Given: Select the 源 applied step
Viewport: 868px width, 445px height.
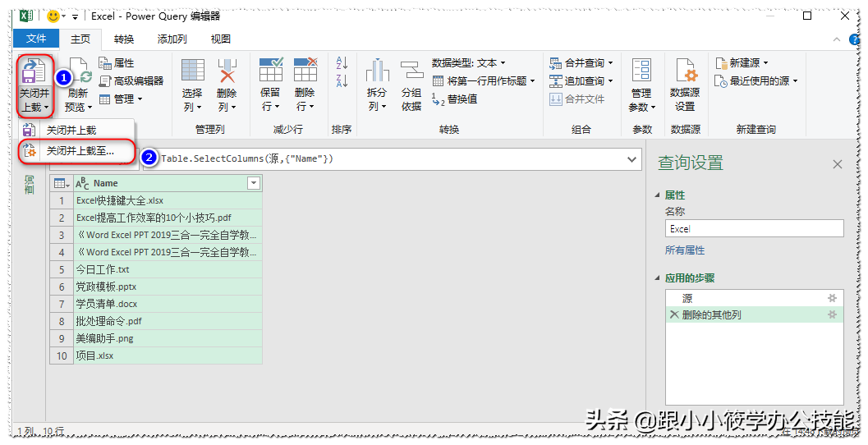Looking at the screenshot, I should [755, 298].
